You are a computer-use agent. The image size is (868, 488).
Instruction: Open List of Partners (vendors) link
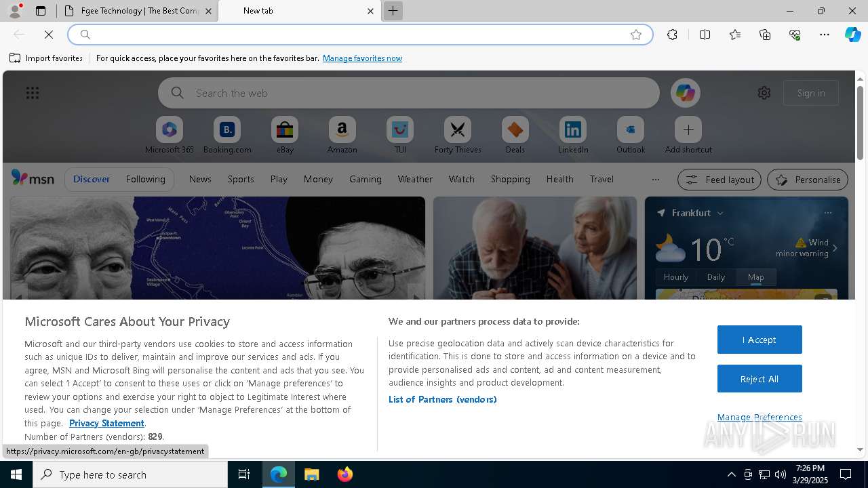click(443, 399)
